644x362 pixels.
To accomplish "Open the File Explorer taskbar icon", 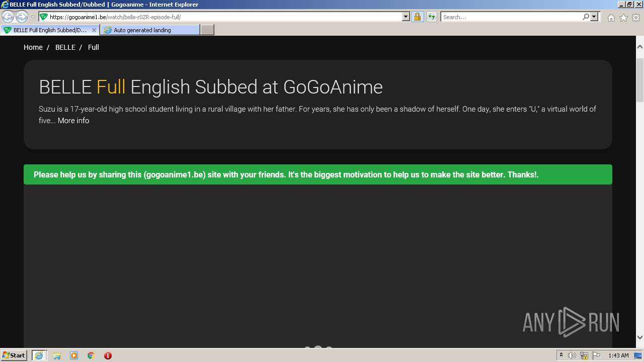I will pyautogui.click(x=57, y=355).
